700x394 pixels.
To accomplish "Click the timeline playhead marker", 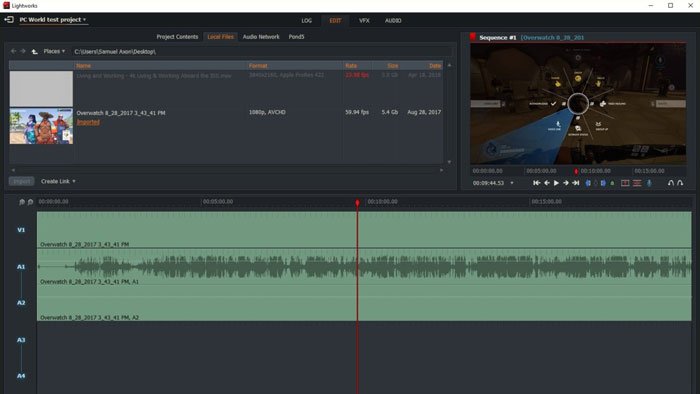I will tap(357, 203).
